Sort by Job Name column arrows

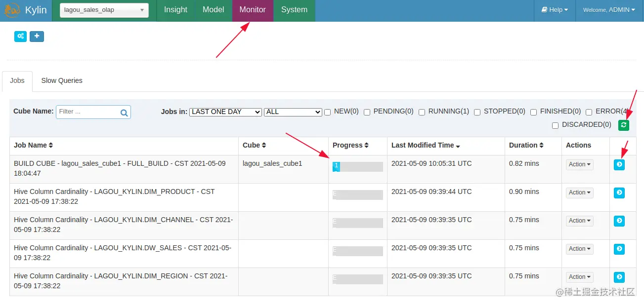pyautogui.click(x=50, y=146)
